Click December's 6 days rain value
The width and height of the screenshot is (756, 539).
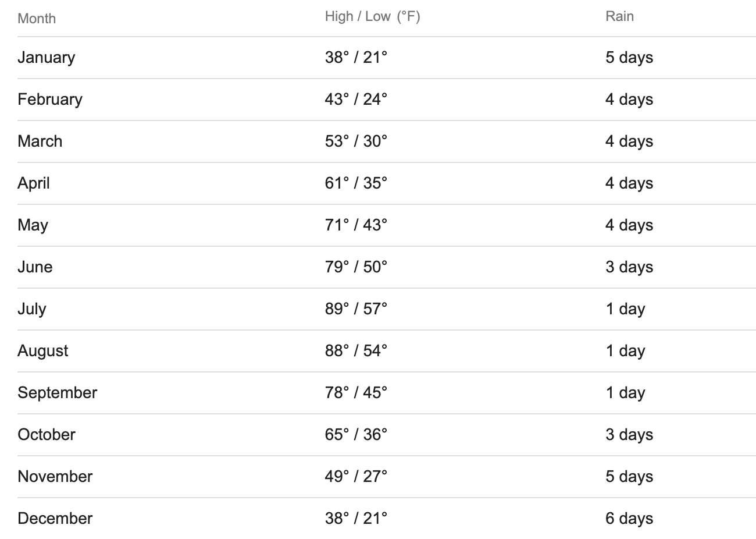coord(629,519)
